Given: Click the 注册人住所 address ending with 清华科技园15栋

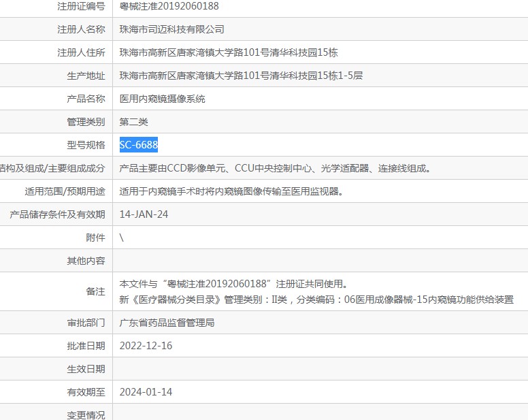Looking at the screenshot, I should (x=229, y=52).
